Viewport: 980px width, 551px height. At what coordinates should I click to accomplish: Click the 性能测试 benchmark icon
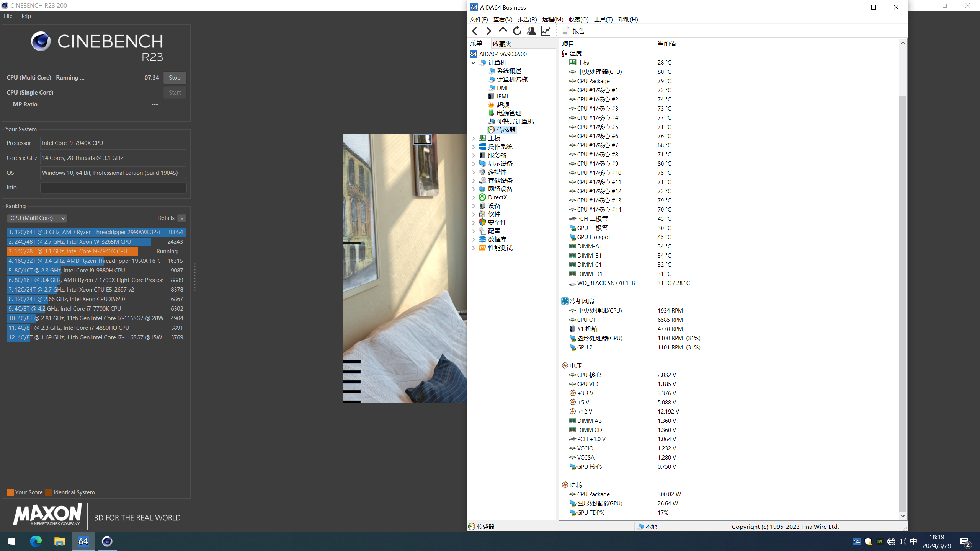coord(482,248)
